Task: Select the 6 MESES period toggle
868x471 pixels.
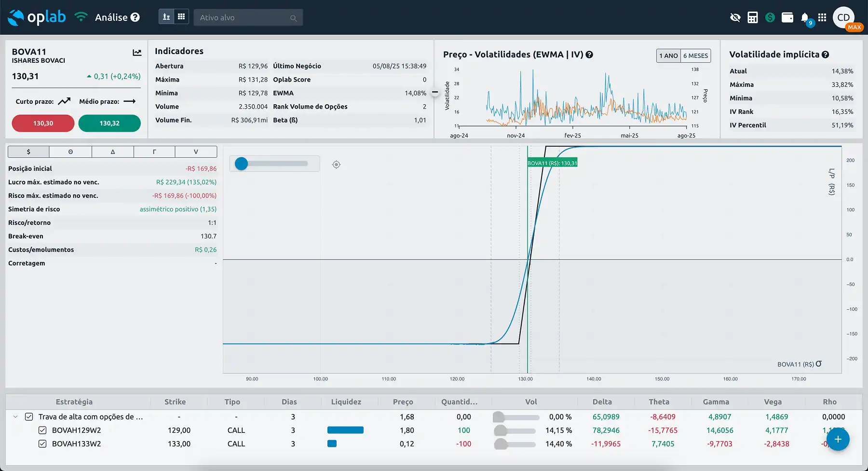Action: (695, 55)
